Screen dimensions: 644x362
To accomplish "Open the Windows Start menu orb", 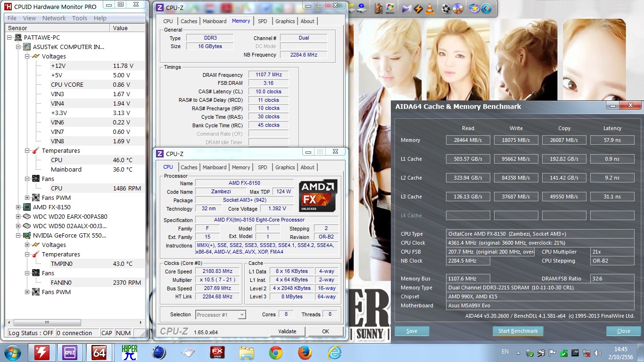I will point(12,353).
